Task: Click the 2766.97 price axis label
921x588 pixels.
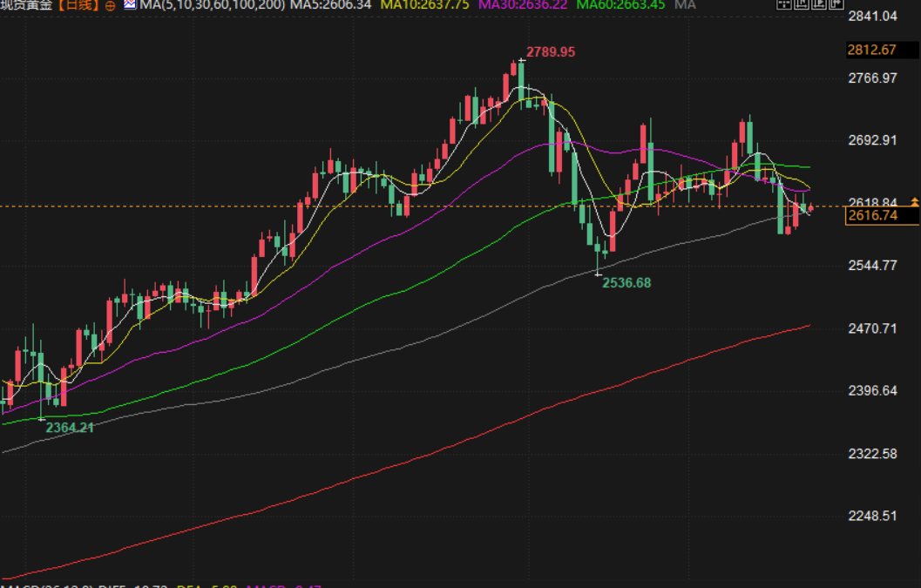Action: pyautogui.click(x=873, y=78)
